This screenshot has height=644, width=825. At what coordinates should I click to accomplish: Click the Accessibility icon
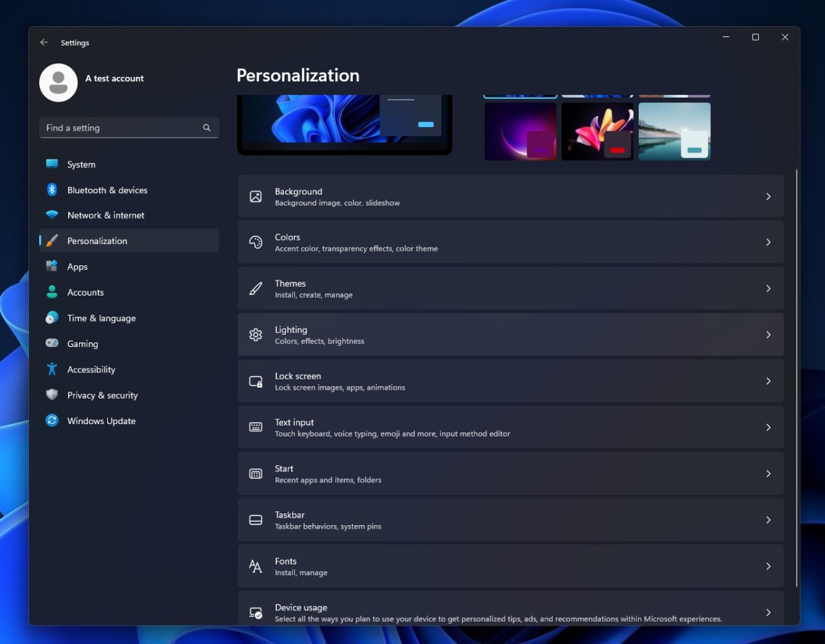point(52,369)
